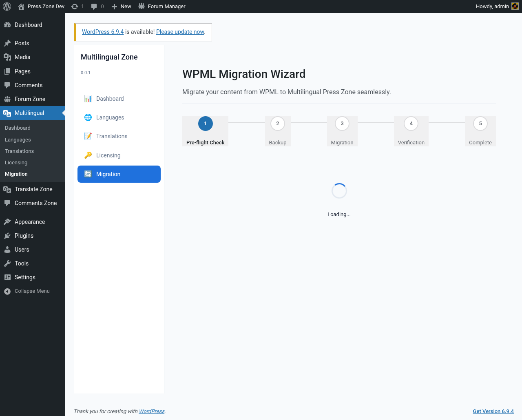Click Howdy, admin account link
522x420 pixels.
(x=497, y=7)
